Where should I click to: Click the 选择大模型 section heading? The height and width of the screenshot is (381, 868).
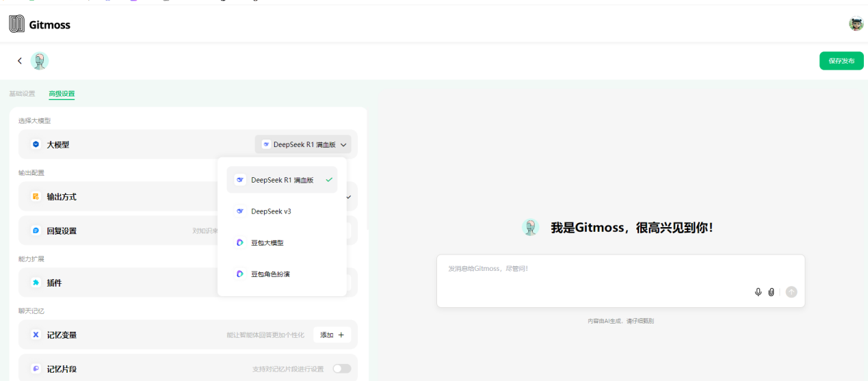35,120
